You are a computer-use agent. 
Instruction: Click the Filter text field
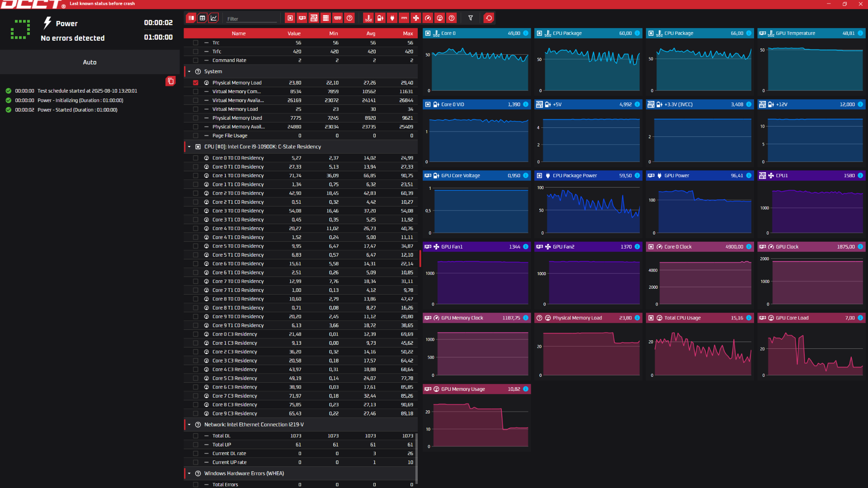(251, 19)
